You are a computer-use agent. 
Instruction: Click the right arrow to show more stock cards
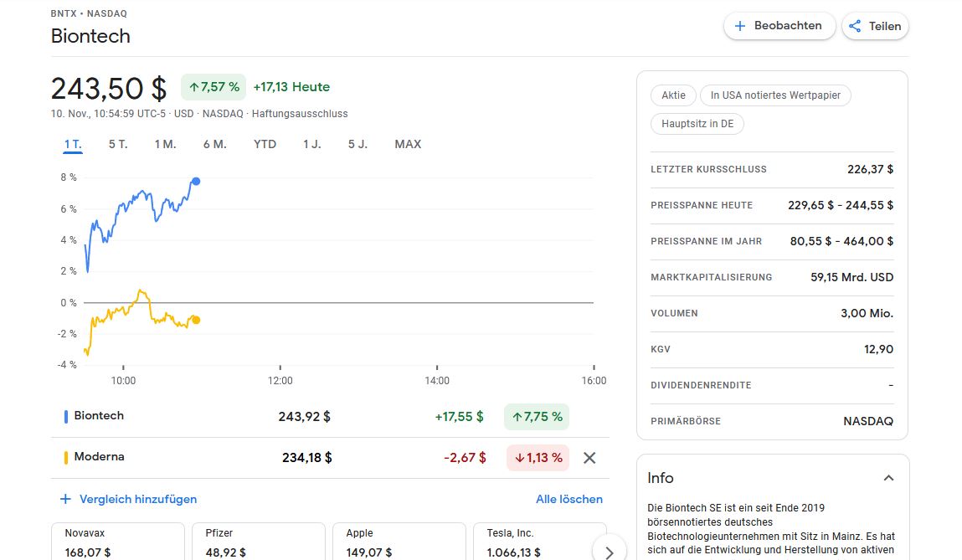611,552
